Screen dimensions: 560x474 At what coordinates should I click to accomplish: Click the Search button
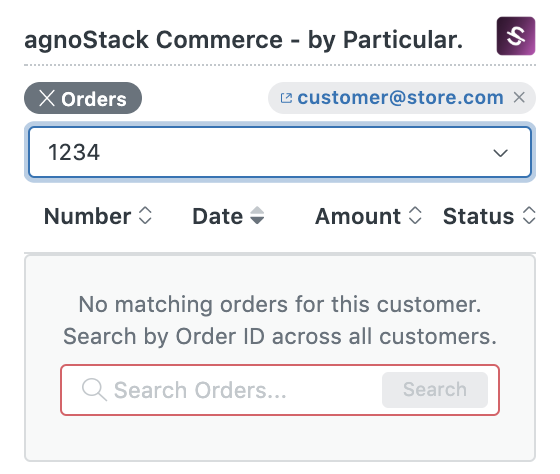pos(435,390)
